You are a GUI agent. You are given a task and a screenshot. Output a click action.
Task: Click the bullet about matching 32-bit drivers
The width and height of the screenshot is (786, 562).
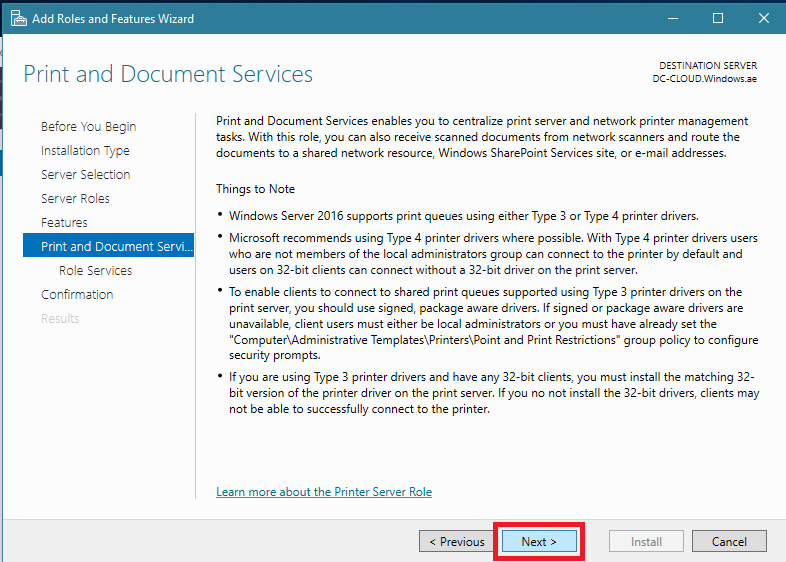(494, 393)
